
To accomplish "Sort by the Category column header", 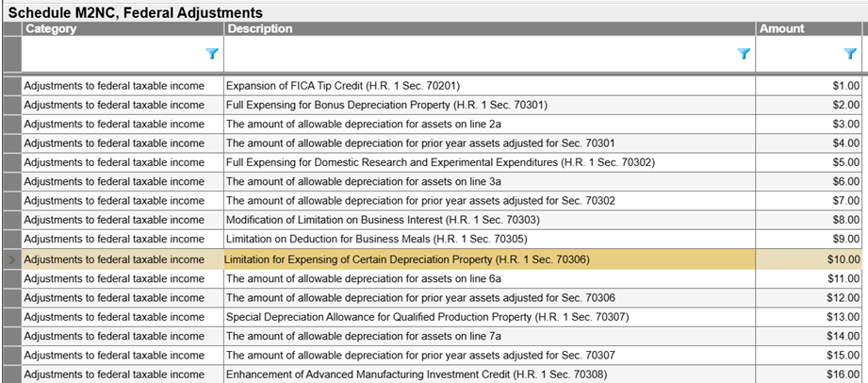I will [x=123, y=29].
